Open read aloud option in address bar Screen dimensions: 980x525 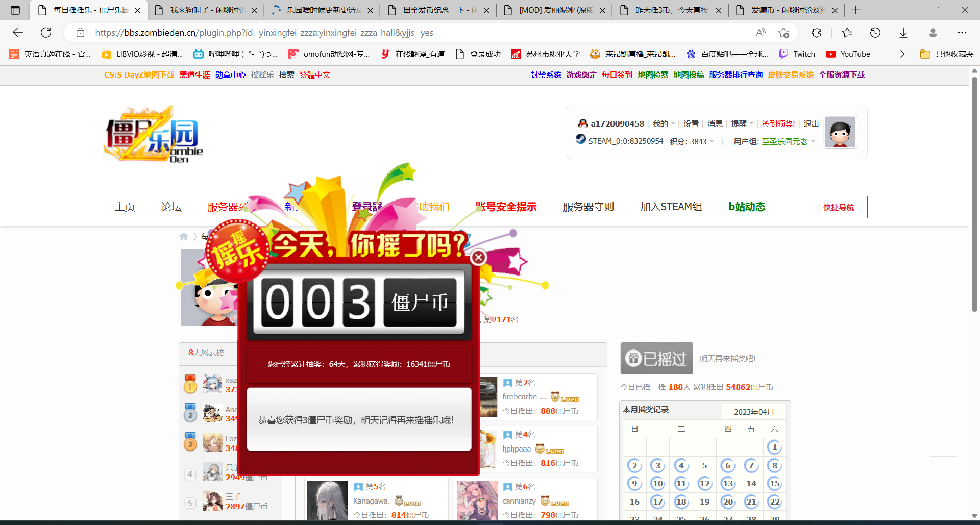point(761,33)
